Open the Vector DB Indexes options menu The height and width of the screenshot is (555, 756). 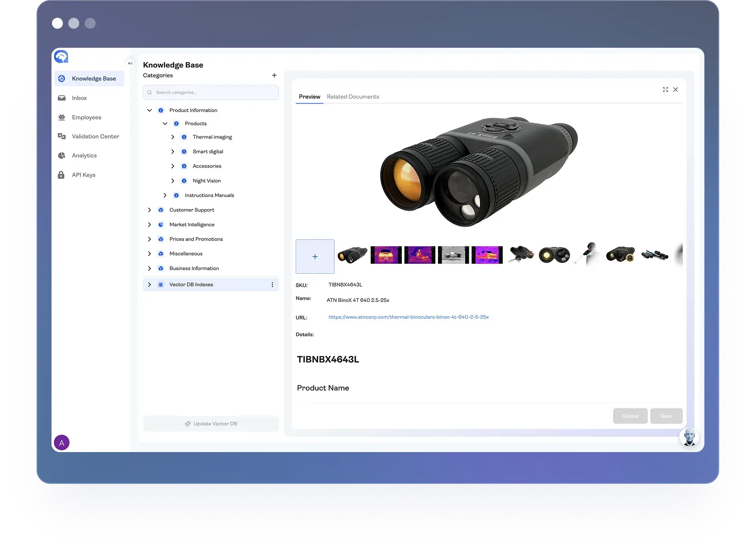click(x=272, y=285)
